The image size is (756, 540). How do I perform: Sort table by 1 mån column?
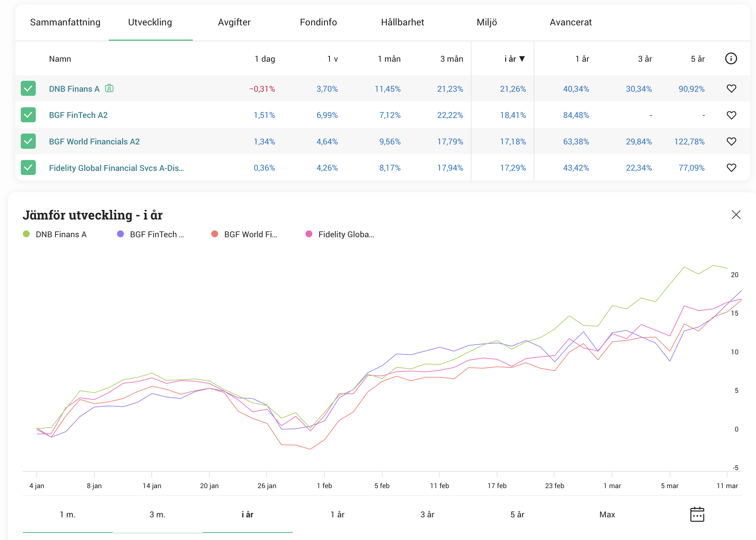[389, 59]
